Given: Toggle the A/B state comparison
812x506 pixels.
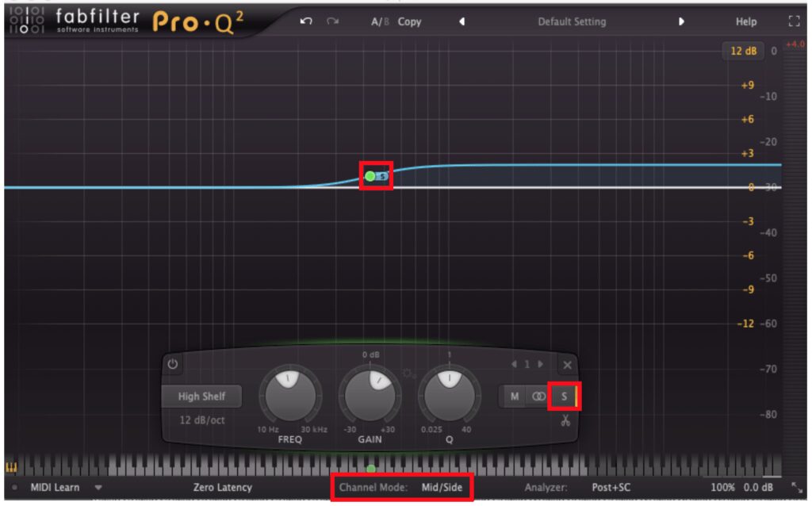Looking at the screenshot, I should tap(380, 21).
